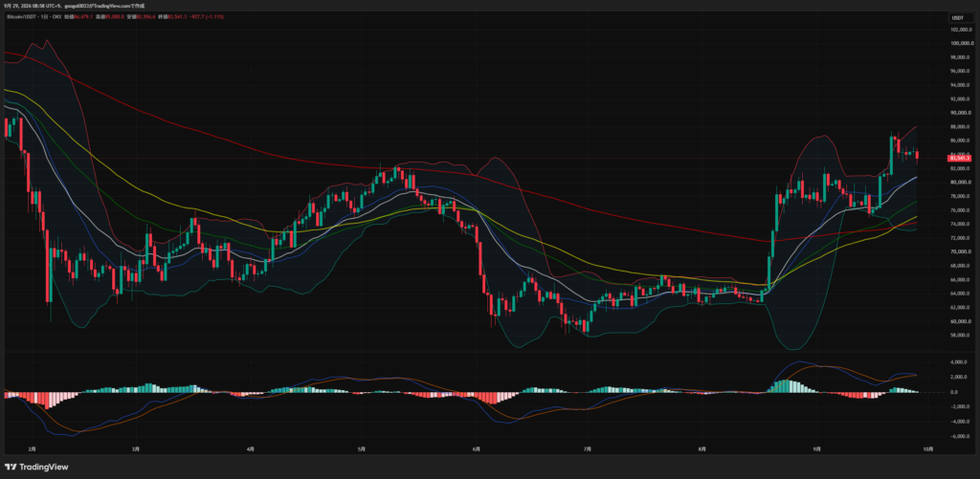Click the Bitcoin/USDT symbol title
This screenshot has width=980, height=479.
click(x=21, y=16)
